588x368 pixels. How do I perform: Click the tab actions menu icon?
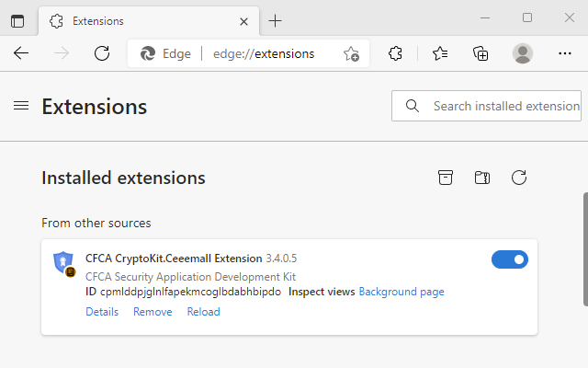click(x=17, y=20)
